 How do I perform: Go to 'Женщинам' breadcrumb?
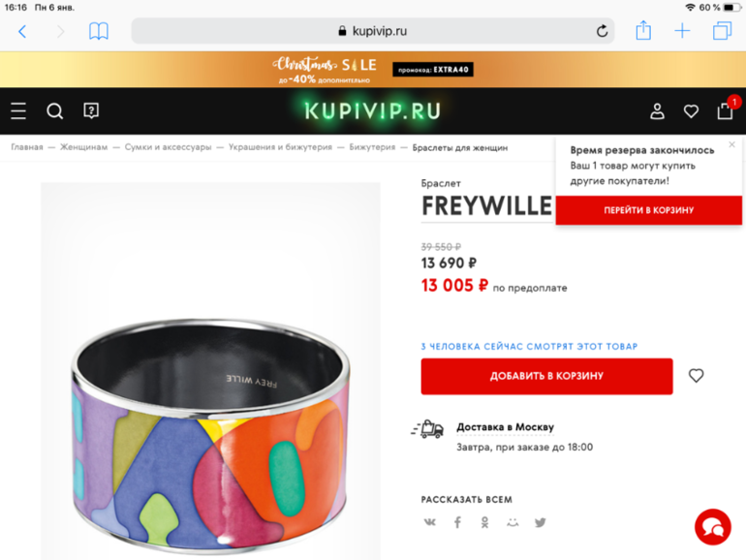[x=83, y=147]
